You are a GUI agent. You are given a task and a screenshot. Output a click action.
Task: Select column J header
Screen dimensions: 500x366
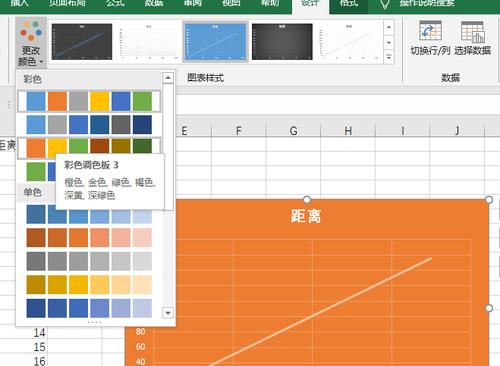[x=457, y=130]
